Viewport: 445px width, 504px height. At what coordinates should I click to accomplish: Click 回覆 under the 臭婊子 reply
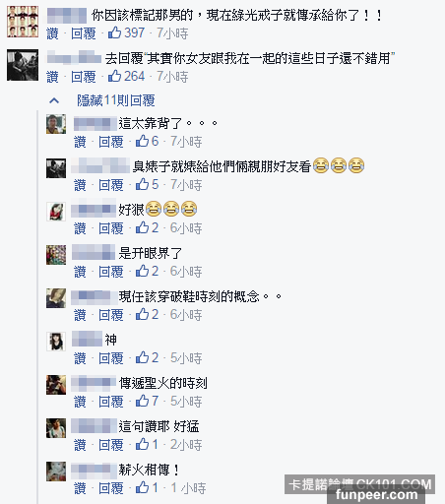[x=111, y=185]
